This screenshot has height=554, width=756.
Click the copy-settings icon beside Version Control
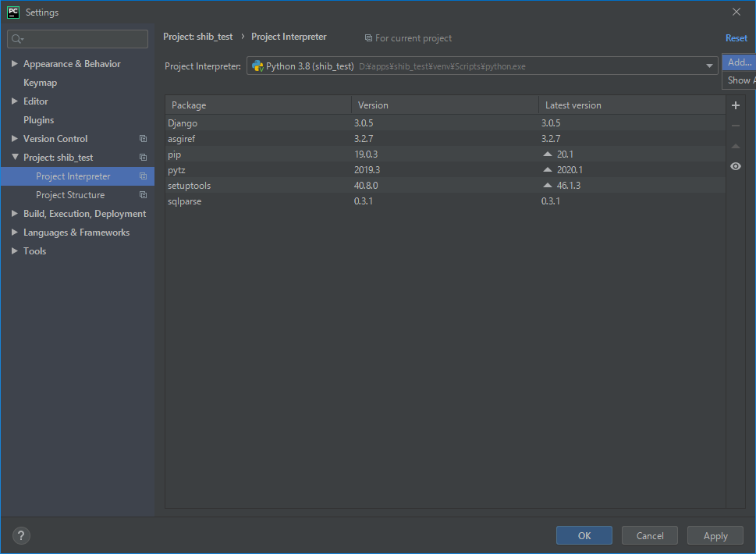point(141,138)
